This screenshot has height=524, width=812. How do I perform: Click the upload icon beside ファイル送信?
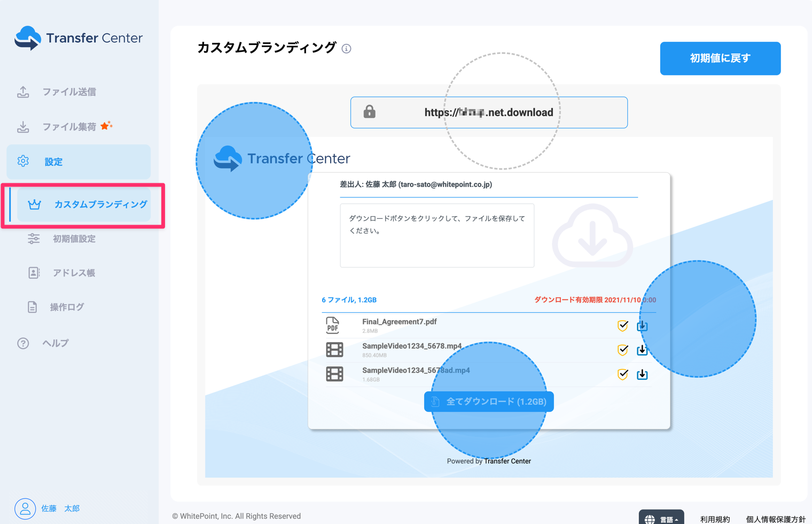tap(23, 92)
